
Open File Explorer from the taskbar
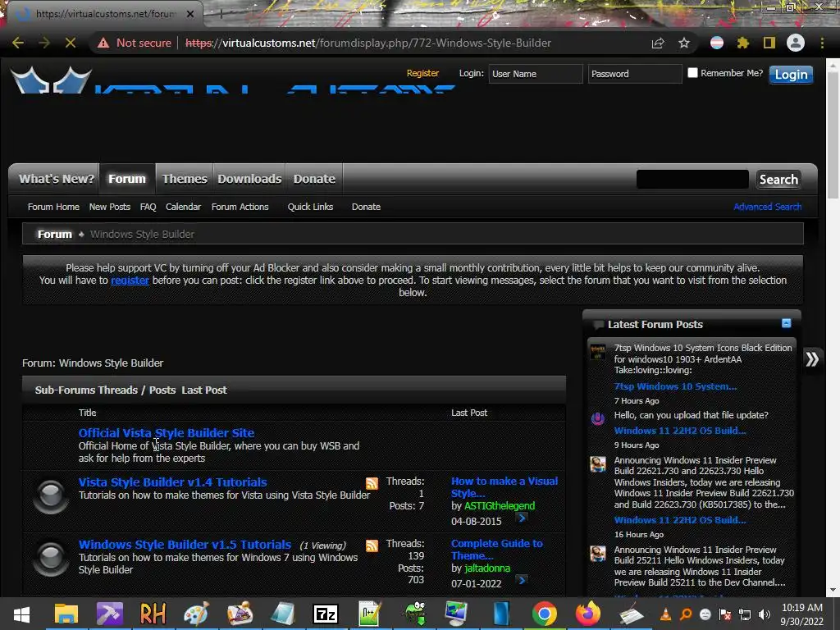pos(66,614)
